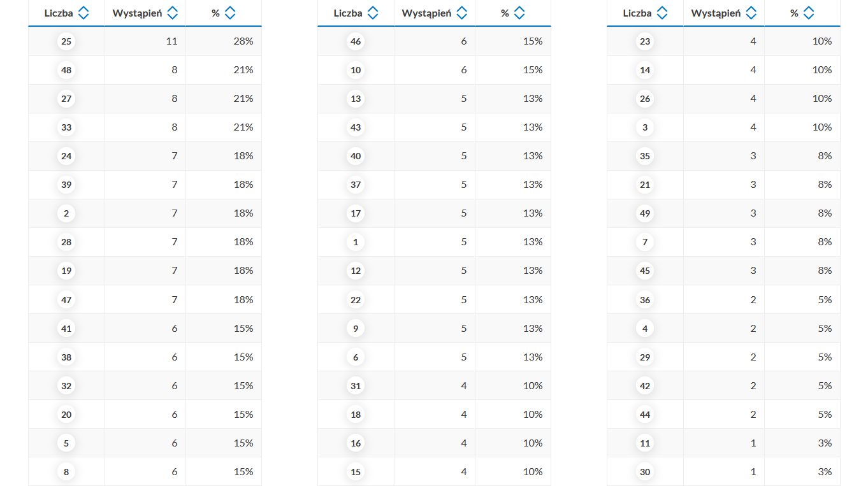Sort middle table by Liczba arrows
The width and height of the screenshot is (868, 486).
tap(372, 13)
